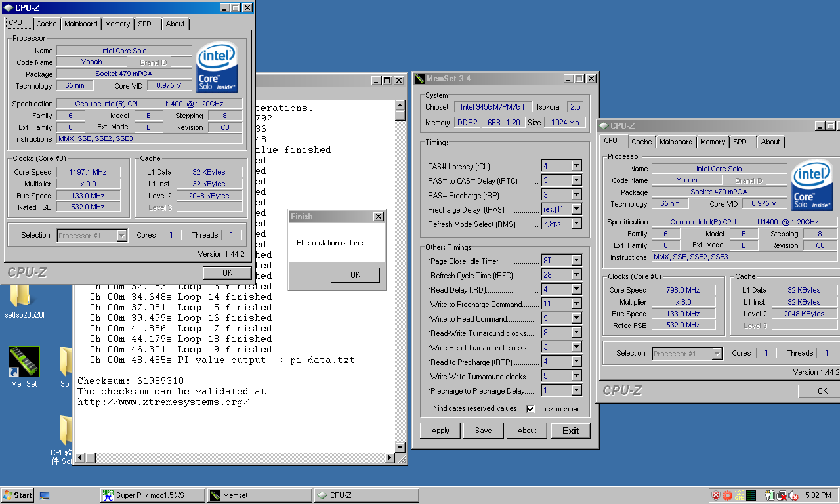Click the Intel Core Solo logo in right CPU-Z
Viewport: 840px width, 504px height.
pyautogui.click(x=812, y=185)
